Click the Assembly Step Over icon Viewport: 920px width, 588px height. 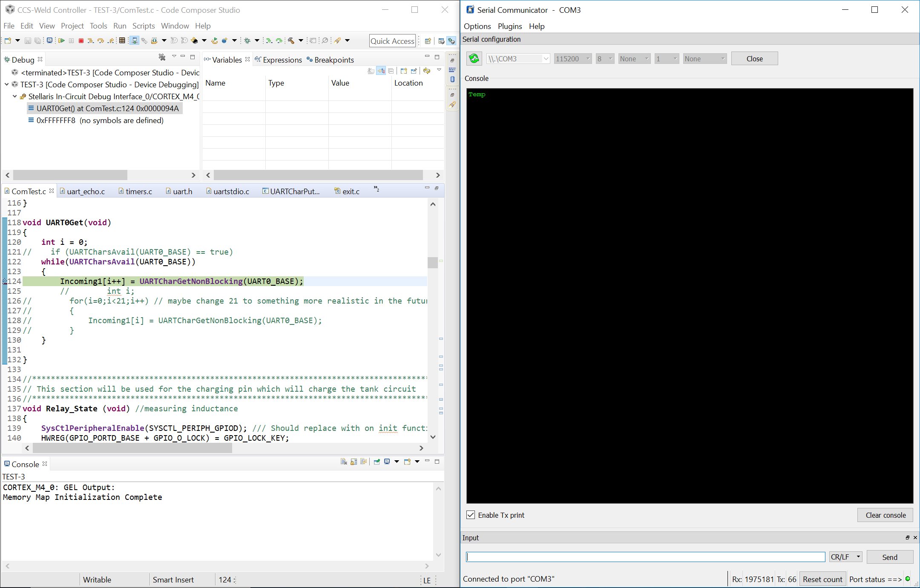[x=279, y=41]
